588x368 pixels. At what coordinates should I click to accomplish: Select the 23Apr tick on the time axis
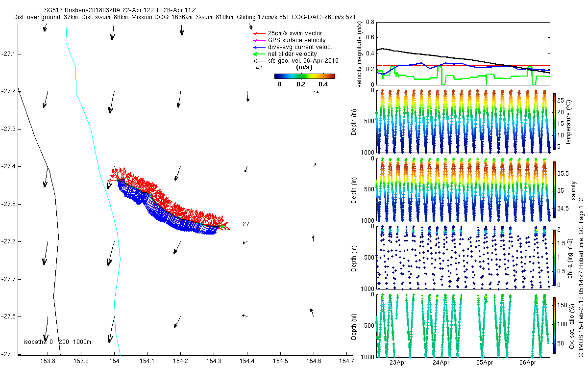point(397,363)
